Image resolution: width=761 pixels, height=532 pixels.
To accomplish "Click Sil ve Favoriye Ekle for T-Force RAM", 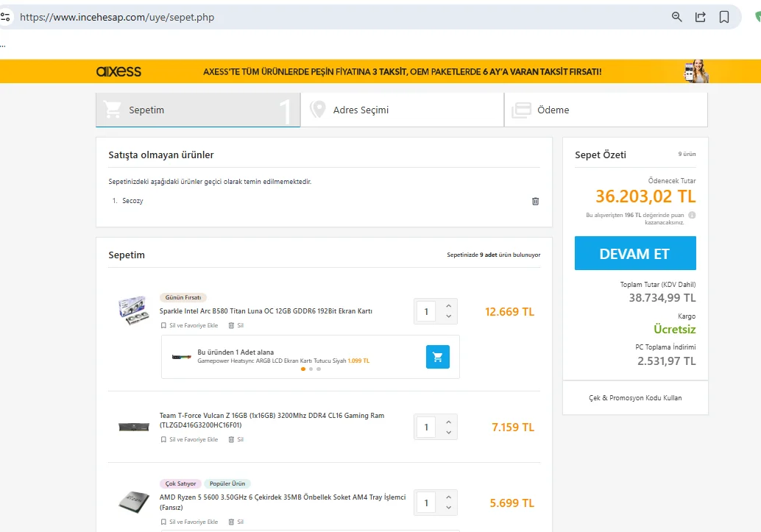I will (x=194, y=440).
